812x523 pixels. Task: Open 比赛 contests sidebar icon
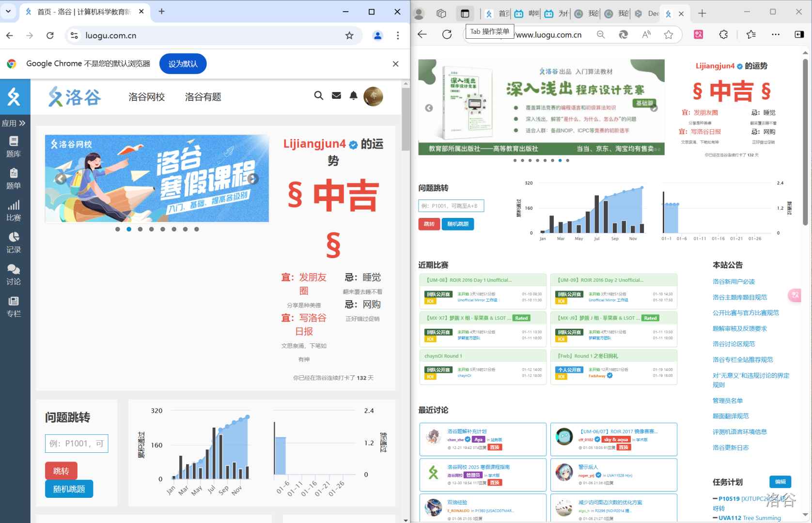[14, 210]
